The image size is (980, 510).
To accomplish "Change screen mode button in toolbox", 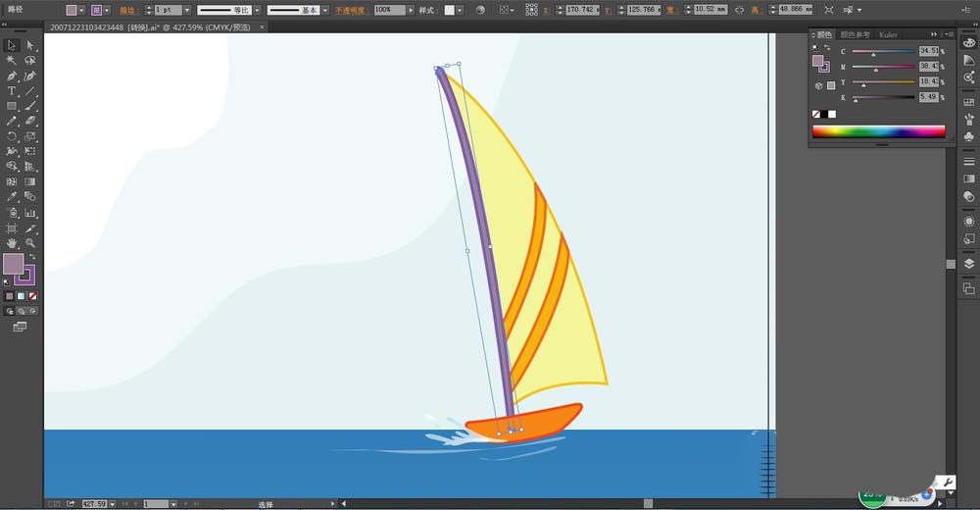I will pyautogui.click(x=20, y=327).
